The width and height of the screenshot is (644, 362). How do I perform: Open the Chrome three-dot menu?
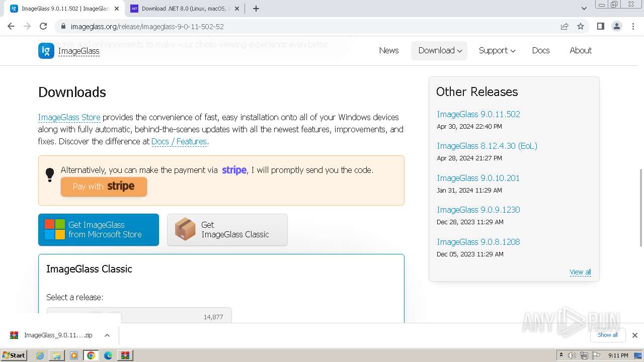point(633,26)
